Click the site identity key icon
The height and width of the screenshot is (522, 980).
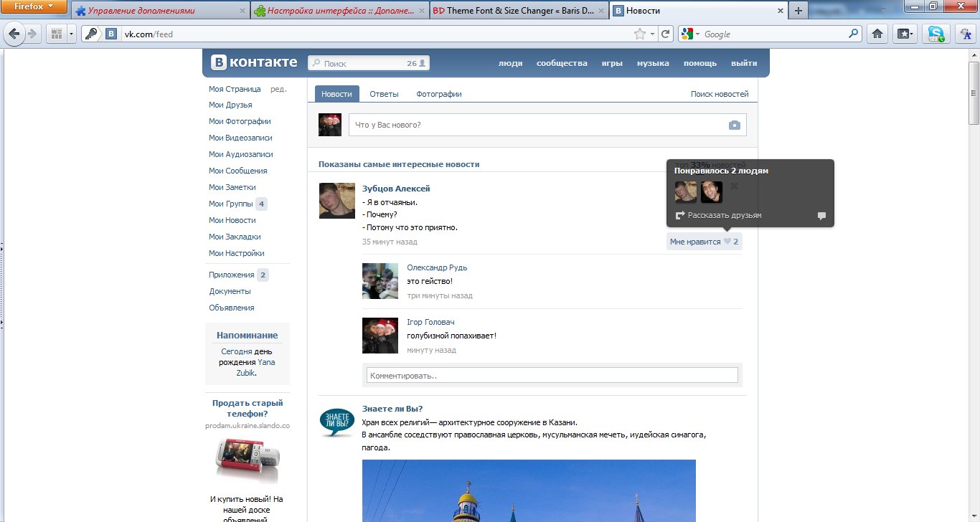coord(90,34)
